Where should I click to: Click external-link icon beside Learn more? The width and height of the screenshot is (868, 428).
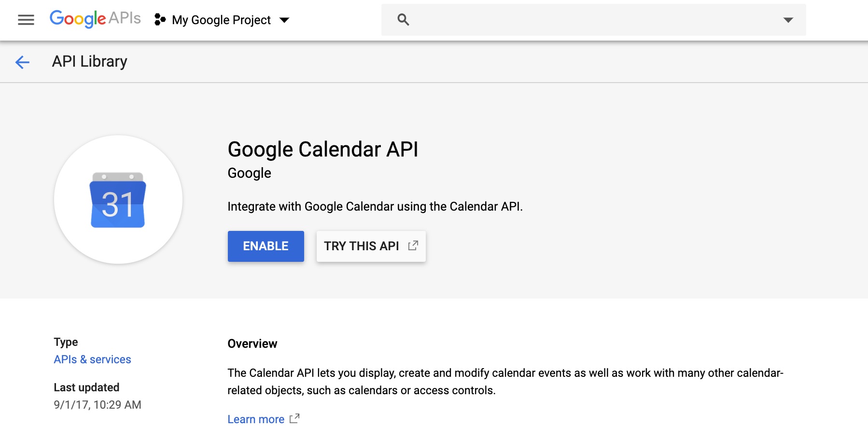[x=294, y=418]
